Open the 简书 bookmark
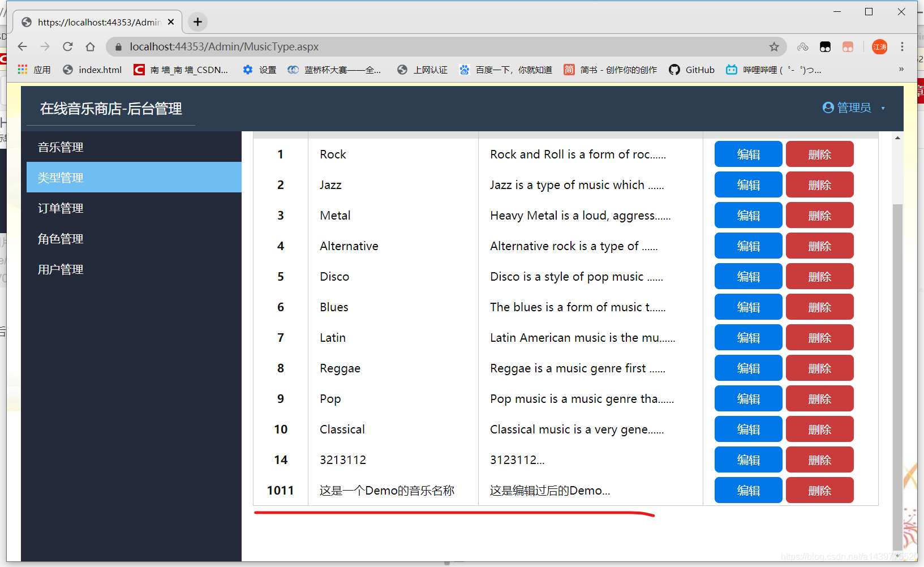The height and width of the screenshot is (567, 924). [x=611, y=70]
